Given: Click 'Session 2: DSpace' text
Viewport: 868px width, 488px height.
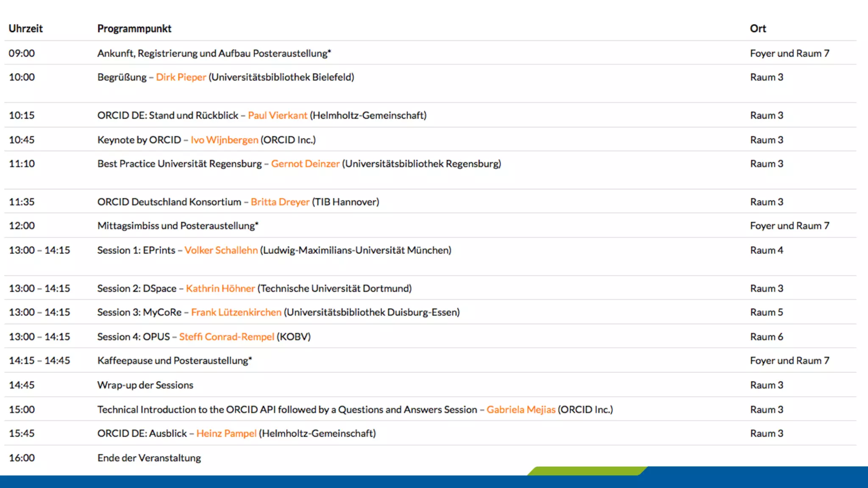Looking at the screenshot, I should pos(137,288).
